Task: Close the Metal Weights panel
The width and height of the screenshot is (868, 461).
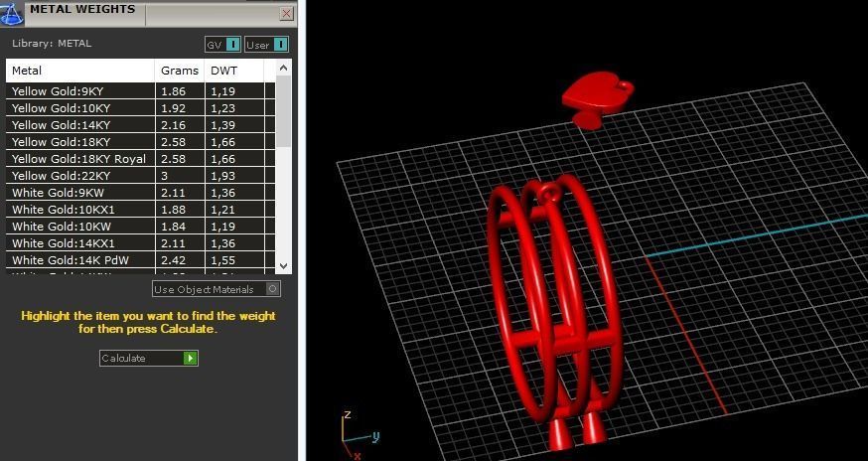Action: click(x=287, y=14)
